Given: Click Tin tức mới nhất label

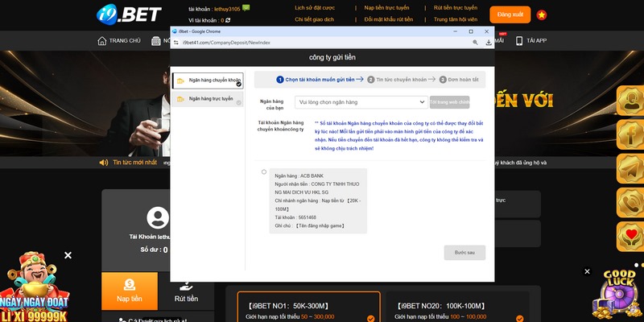Looking at the screenshot, I should 134,163.
